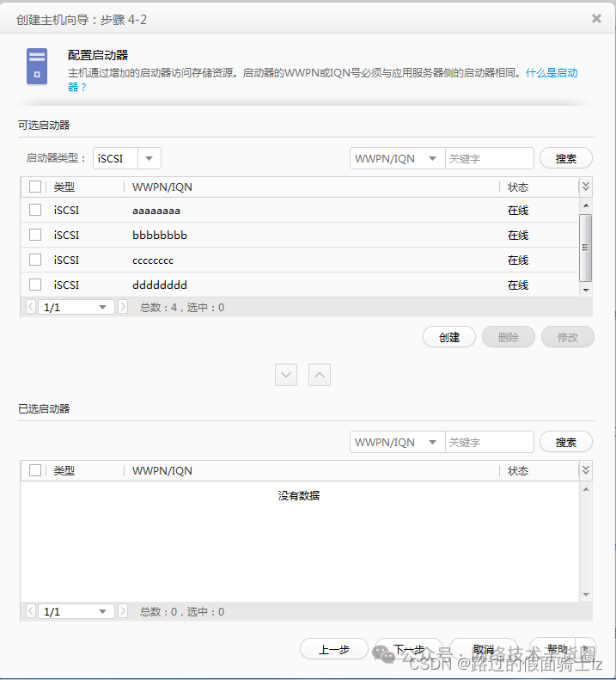
Task: Select the aaaaaaaa initiator name
Action: coord(156,211)
